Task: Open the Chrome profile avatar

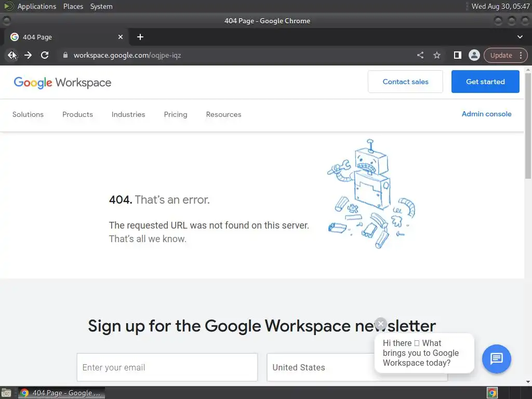Action: coord(474,55)
